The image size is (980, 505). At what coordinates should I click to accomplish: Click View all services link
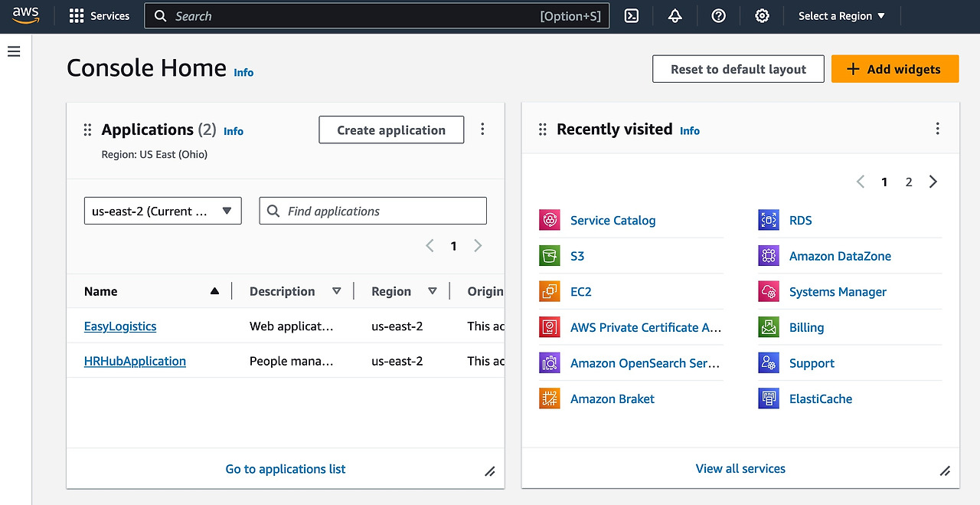pos(740,468)
